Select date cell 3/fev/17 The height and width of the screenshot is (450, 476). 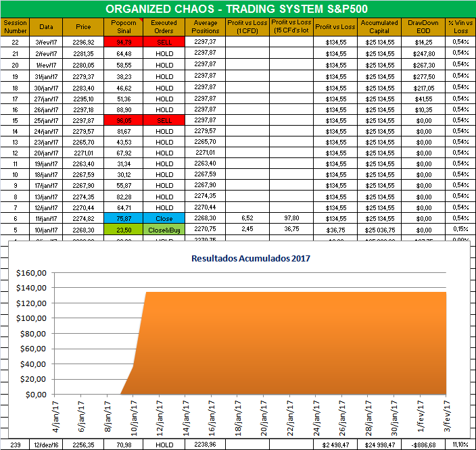pos(46,42)
